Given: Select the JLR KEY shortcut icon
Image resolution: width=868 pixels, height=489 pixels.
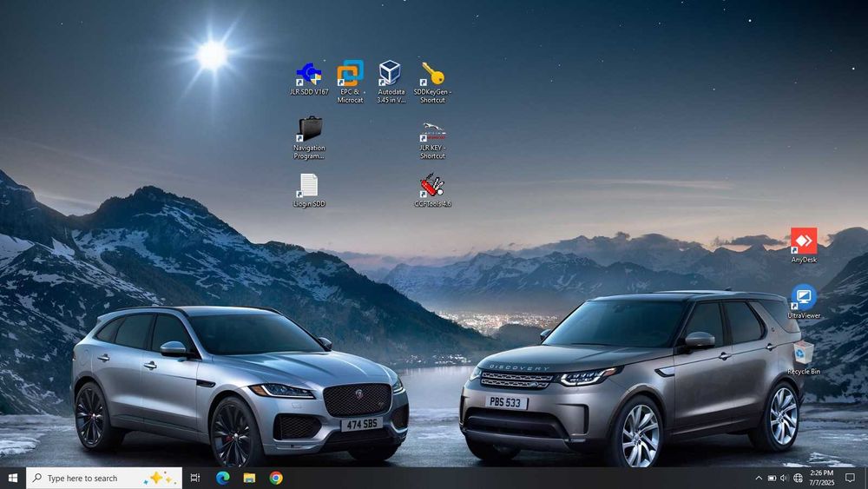Looking at the screenshot, I should [432, 140].
